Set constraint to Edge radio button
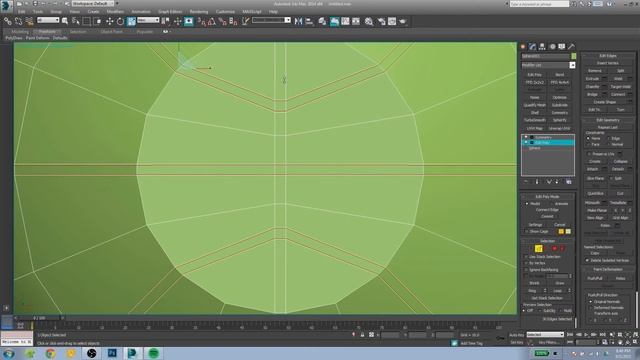The height and width of the screenshot is (360, 640). click(609, 138)
